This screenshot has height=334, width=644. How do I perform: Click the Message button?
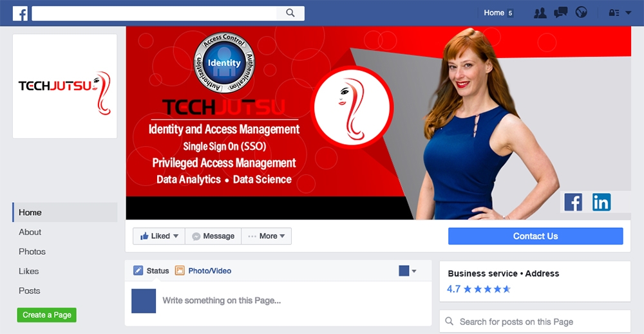click(213, 236)
